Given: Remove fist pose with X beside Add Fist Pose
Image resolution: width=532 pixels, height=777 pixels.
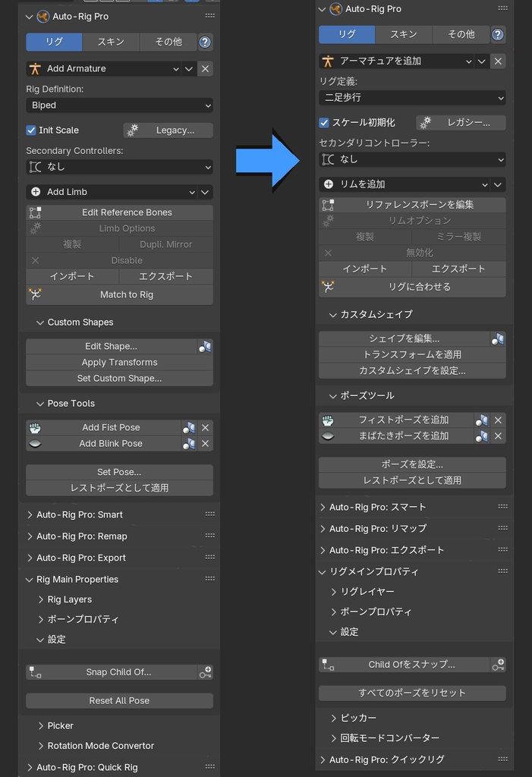Looking at the screenshot, I should (205, 428).
